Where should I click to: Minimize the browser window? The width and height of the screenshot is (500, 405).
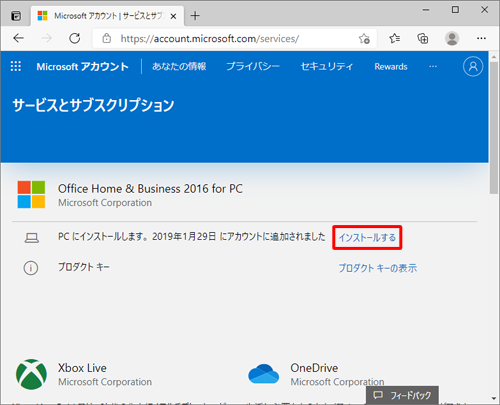(x=426, y=10)
